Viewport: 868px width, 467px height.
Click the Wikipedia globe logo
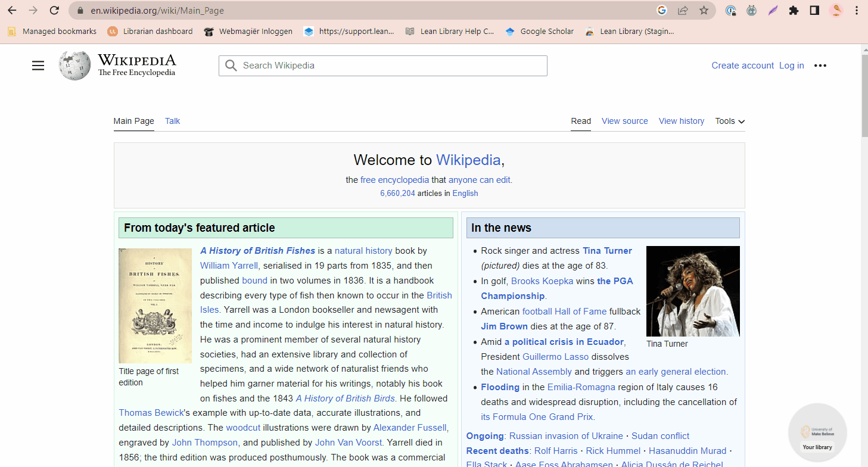pyautogui.click(x=75, y=66)
